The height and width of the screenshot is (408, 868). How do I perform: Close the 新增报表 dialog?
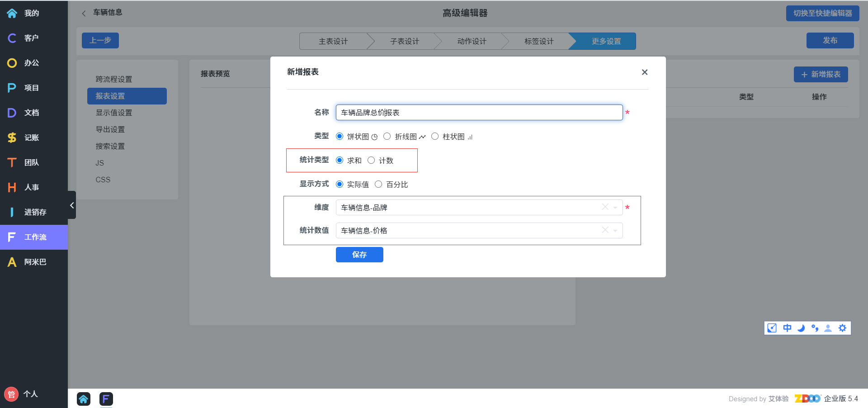pyautogui.click(x=645, y=72)
